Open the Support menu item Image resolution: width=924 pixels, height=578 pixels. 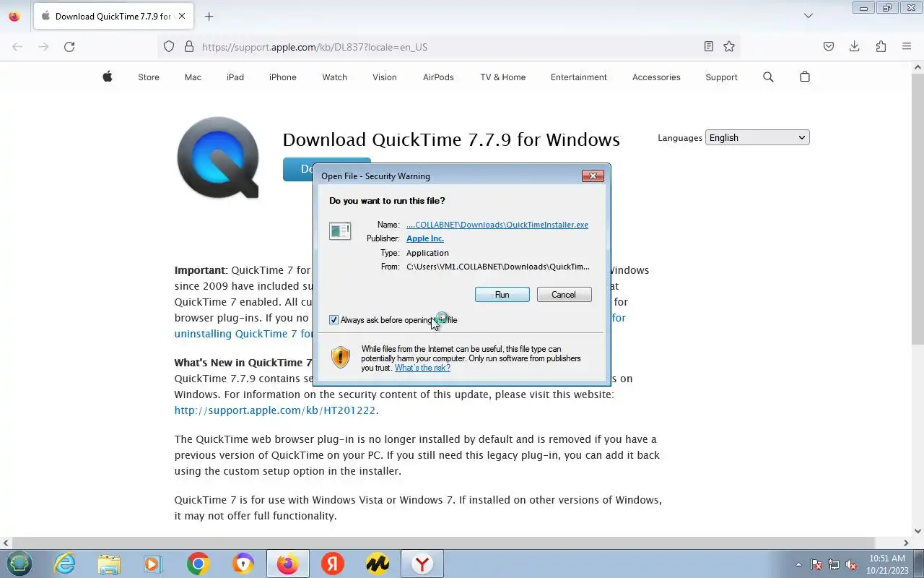(x=721, y=77)
